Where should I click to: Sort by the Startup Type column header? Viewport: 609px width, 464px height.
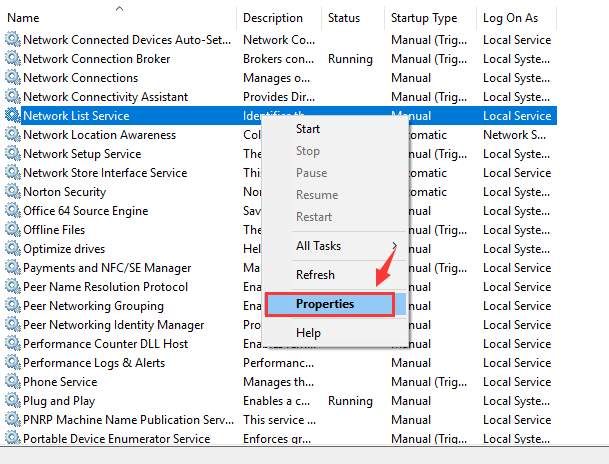423,18
